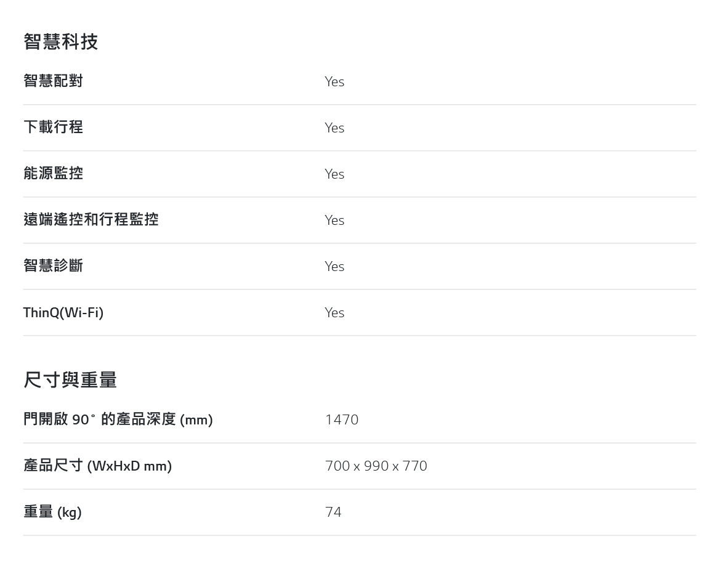Select the 門開啟 90° 的產品深度 label

[118, 419]
